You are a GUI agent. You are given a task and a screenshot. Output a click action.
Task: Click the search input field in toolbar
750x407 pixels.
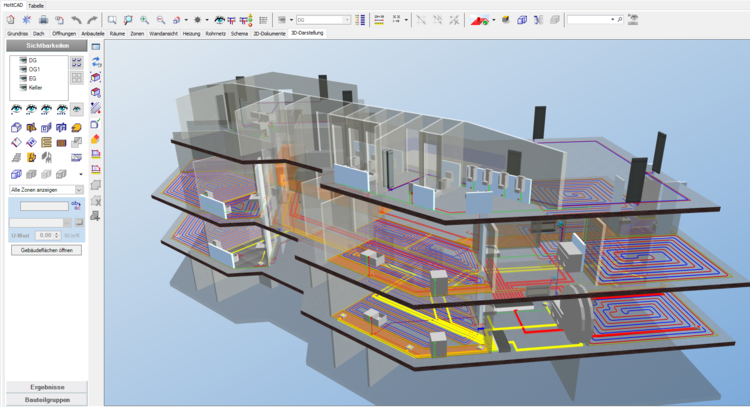click(590, 19)
